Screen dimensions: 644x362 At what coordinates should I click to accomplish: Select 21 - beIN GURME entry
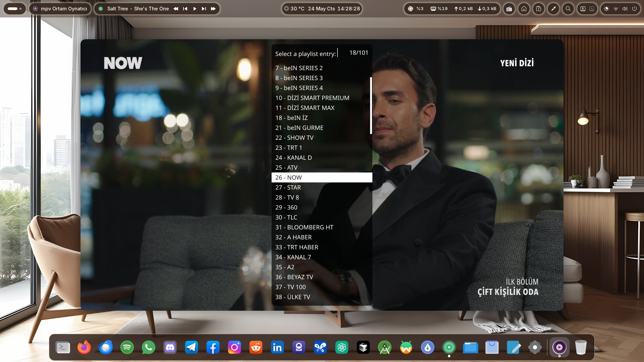pos(322,128)
